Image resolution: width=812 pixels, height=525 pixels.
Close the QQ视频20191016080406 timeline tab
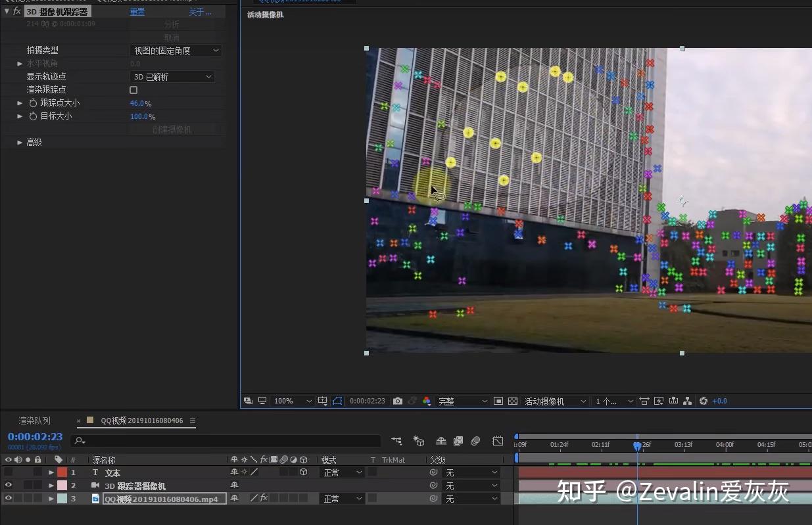(x=79, y=421)
